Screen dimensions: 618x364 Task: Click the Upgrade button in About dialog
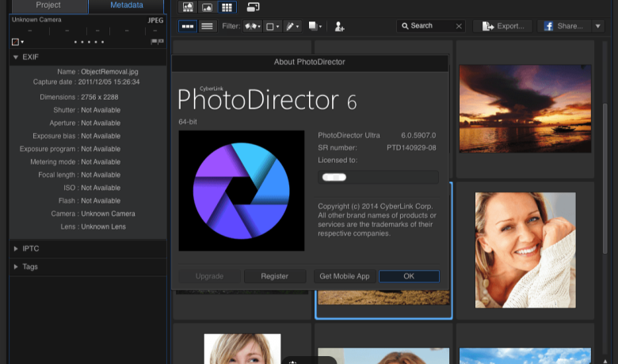coord(209,276)
